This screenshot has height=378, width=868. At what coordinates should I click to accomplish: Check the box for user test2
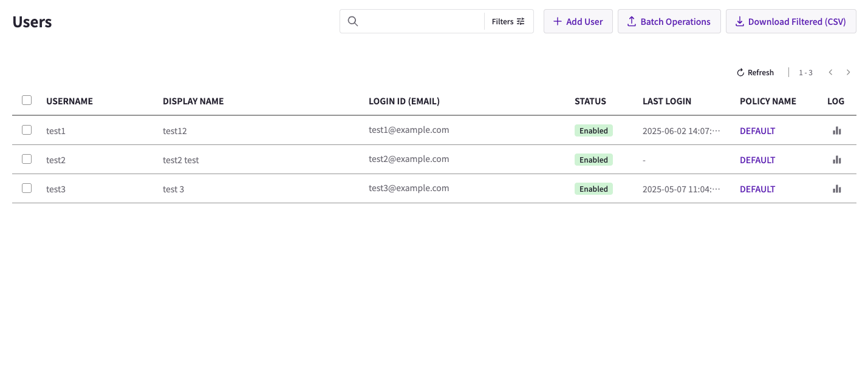27,159
